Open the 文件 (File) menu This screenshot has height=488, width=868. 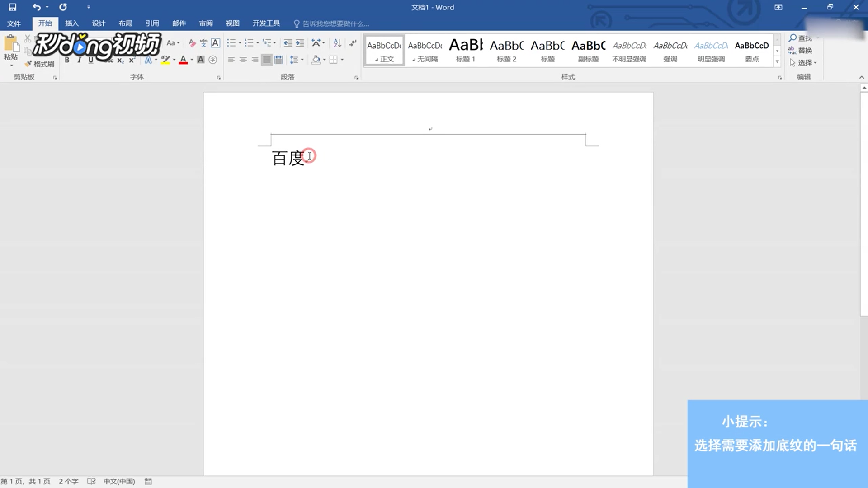[14, 23]
